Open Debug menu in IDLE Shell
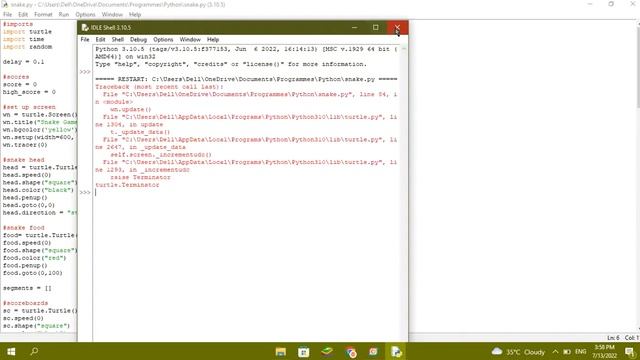640x360 pixels. [138, 40]
